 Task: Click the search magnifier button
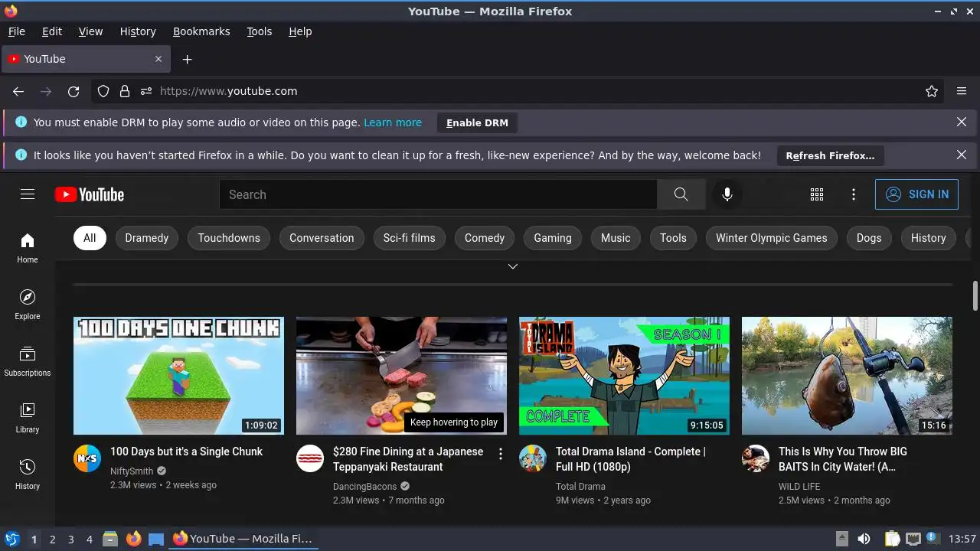[681, 194]
